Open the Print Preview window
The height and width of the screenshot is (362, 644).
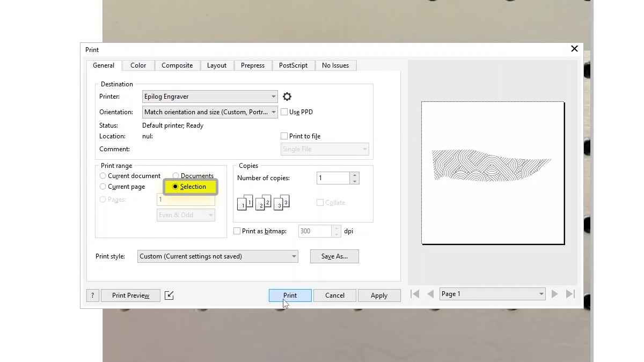(130, 295)
